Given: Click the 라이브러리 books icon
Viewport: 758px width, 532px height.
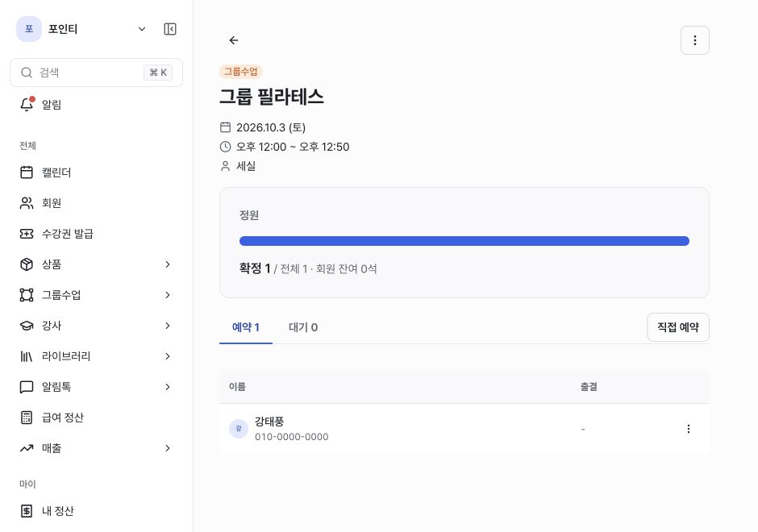Looking at the screenshot, I should 27,356.
